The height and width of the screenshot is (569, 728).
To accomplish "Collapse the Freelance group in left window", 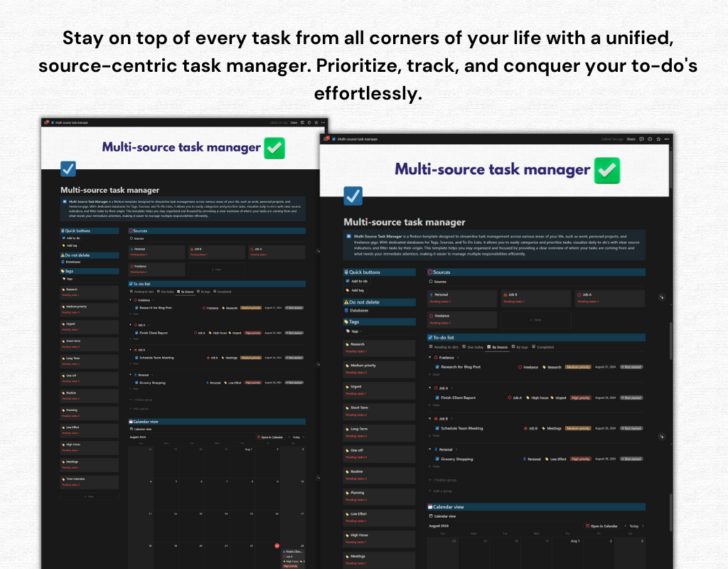I will 131,300.
